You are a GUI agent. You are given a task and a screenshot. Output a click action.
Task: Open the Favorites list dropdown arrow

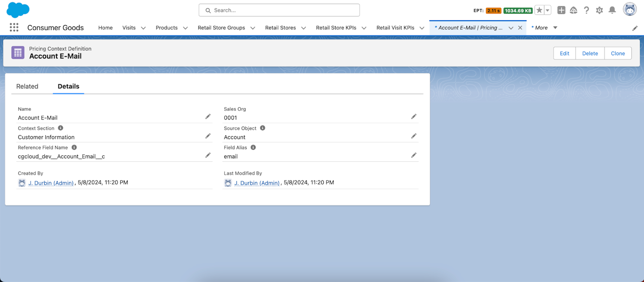pyautogui.click(x=547, y=10)
